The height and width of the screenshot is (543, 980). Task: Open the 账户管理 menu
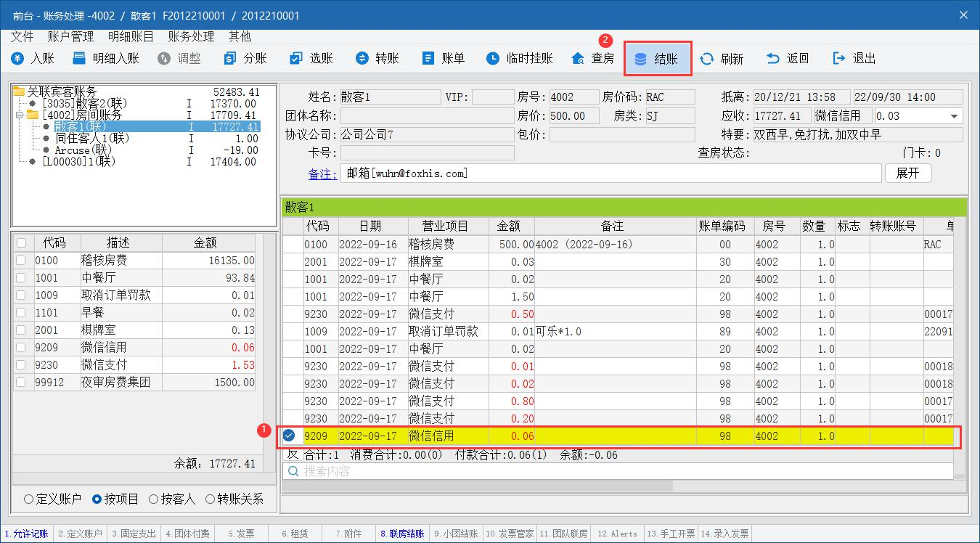70,36
